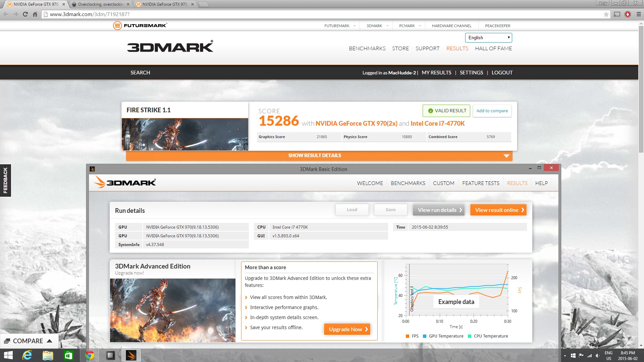Click the browser forward arrow

coord(15,14)
